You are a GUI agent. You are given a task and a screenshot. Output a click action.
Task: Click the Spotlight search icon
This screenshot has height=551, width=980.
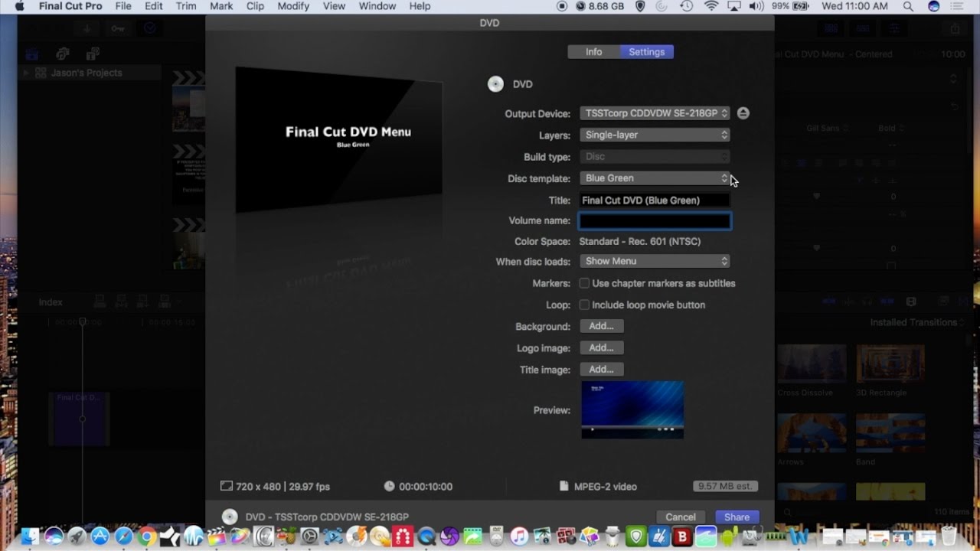(908, 6)
